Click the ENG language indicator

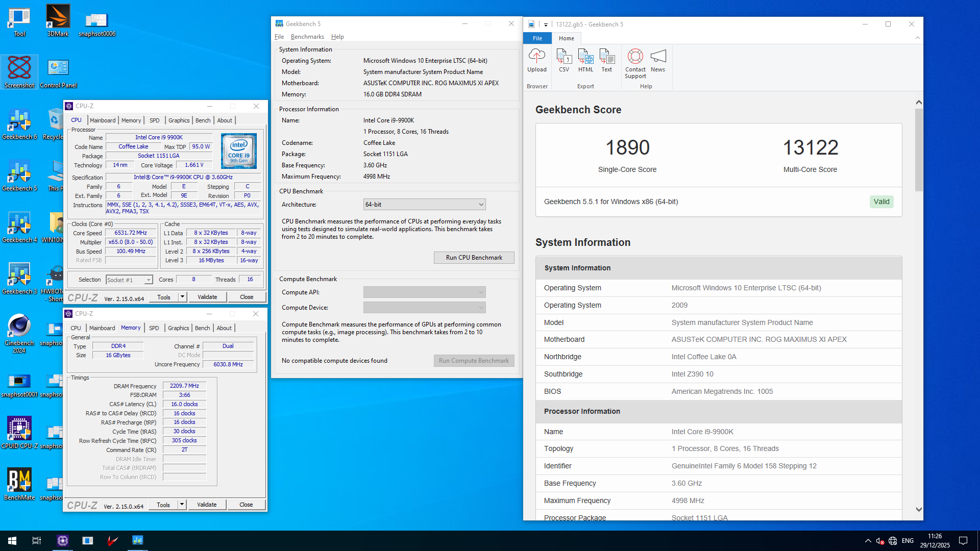tap(908, 541)
